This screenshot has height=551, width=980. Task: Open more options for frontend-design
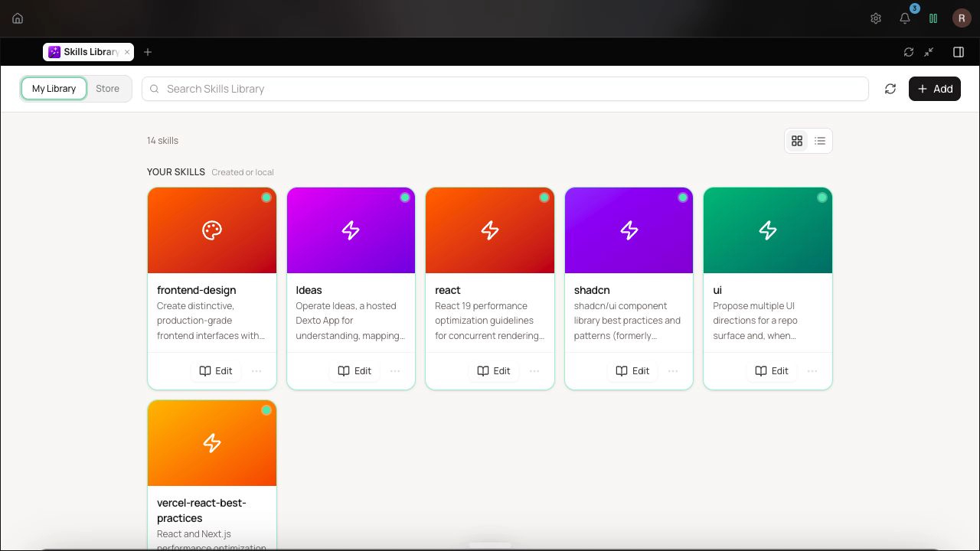click(x=256, y=371)
